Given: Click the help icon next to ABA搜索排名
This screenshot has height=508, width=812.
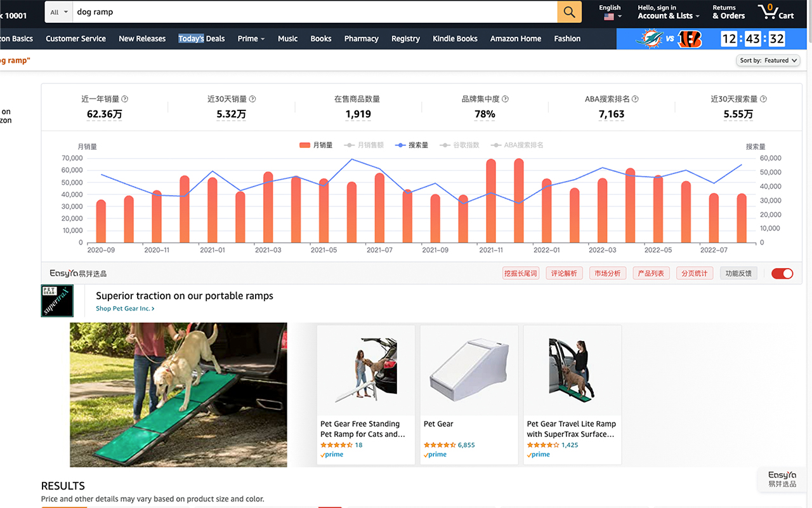Looking at the screenshot, I should click(635, 99).
